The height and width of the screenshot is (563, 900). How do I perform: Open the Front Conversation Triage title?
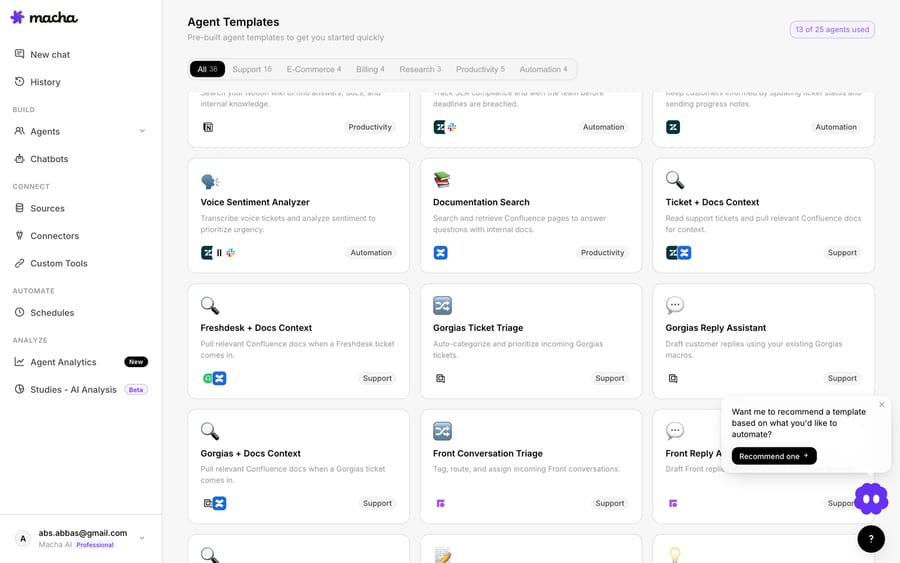click(x=487, y=454)
